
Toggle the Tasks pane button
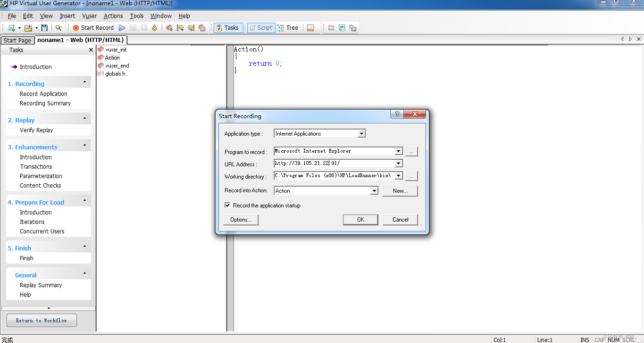click(x=229, y=28)
